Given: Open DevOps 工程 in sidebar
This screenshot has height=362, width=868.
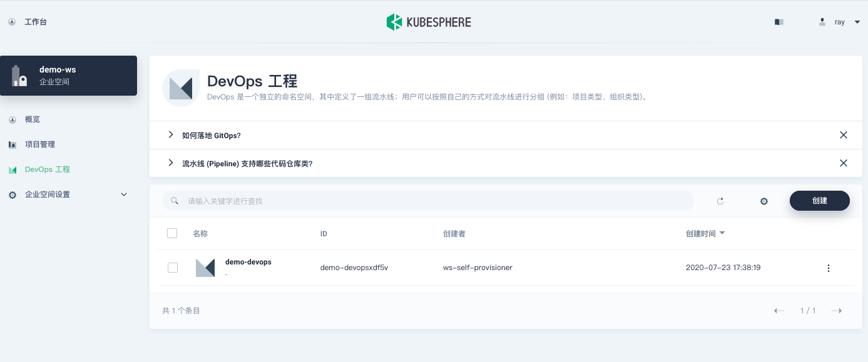Looking at the screenshot, I should (x=48, y=169).
